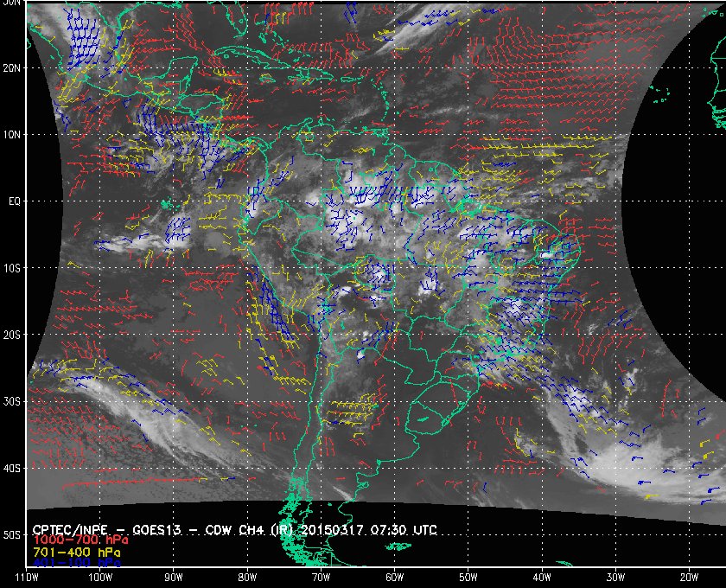Click the 20W longitude label
The width and height of the screenshot is (726, 588).
tap(689, 578)
